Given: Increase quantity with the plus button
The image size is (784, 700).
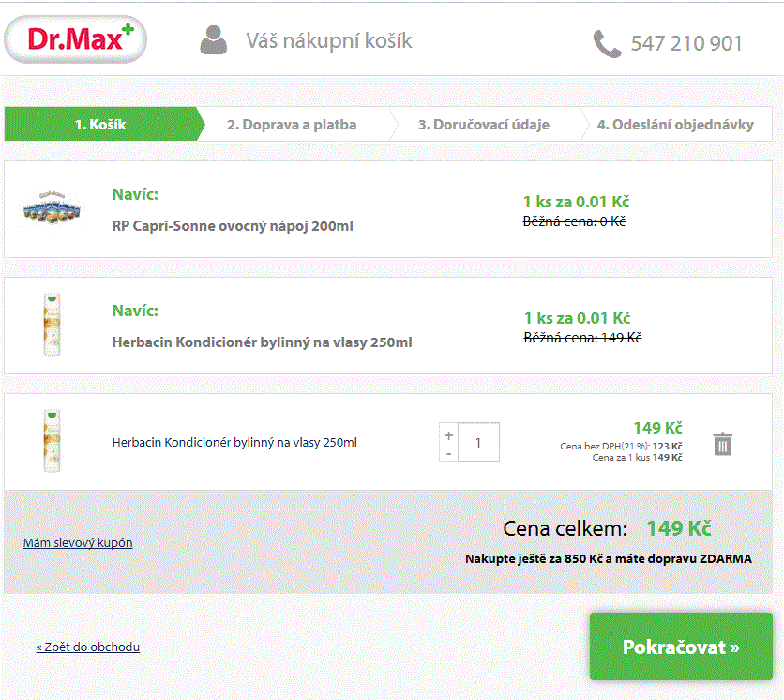Looking at the screenshot, I should tap(449, 435).
